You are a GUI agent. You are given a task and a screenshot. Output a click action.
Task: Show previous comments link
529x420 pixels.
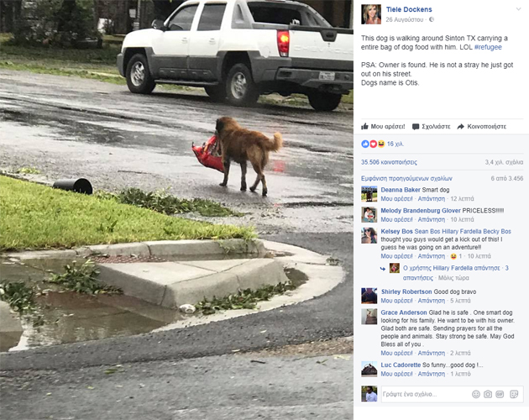pos(406,179)
